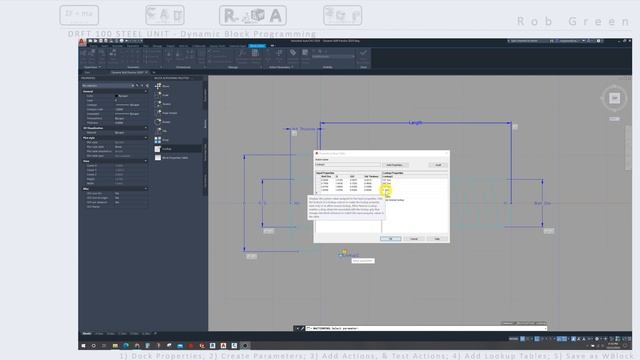Collapse the 3D Visualization properties section
Image resolution: width=640 pixels, height=360 pixels.
(146, 128)
